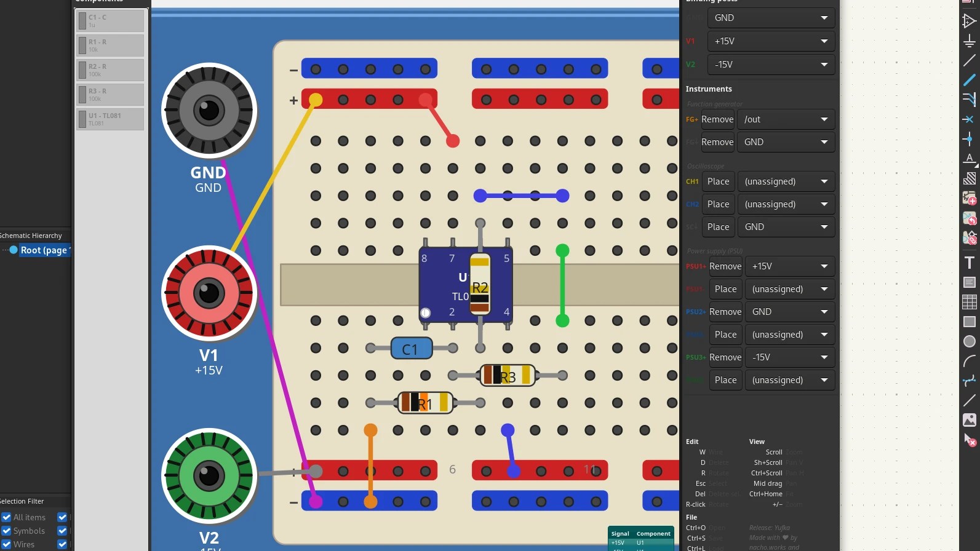Screen dimensions: 980x551
Task: Uncheck the All items filter checkbox
Action: tap(7, 517)
